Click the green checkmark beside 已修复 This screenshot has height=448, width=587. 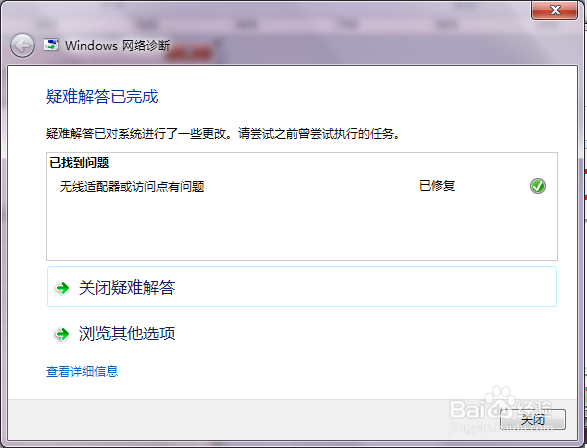coord(538,186)
